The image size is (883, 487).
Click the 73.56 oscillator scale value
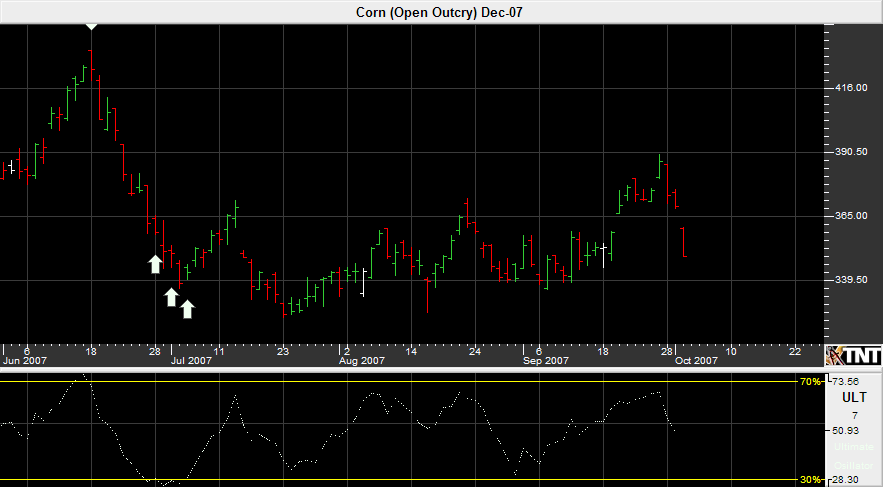[846, 381]
